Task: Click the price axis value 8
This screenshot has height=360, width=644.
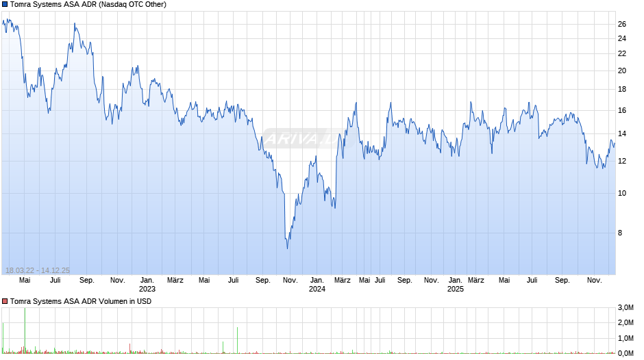Action: click(x=620, y=233)
